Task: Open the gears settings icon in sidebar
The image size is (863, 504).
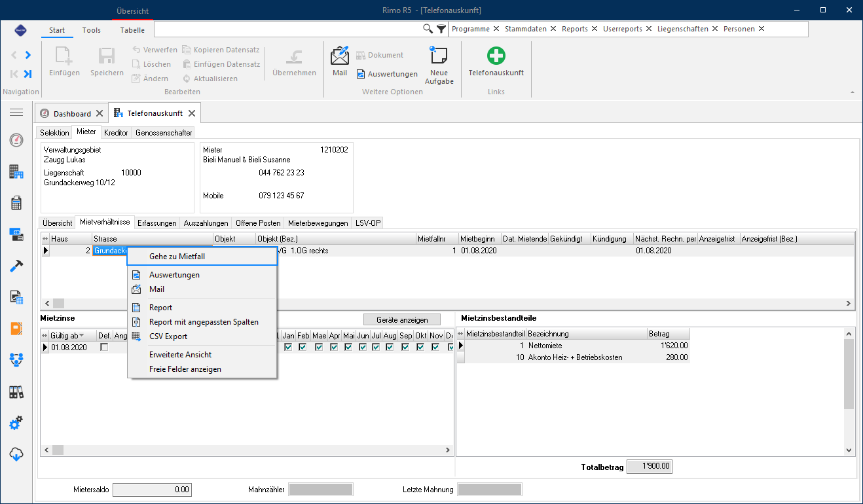Action: pos(16,423)
